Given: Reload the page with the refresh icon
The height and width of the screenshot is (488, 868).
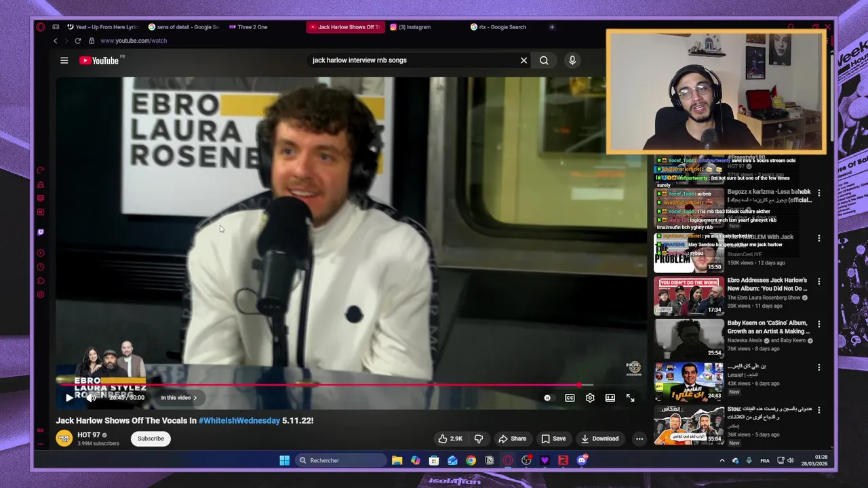Looking at the screenshot, I should click(78, 41).
